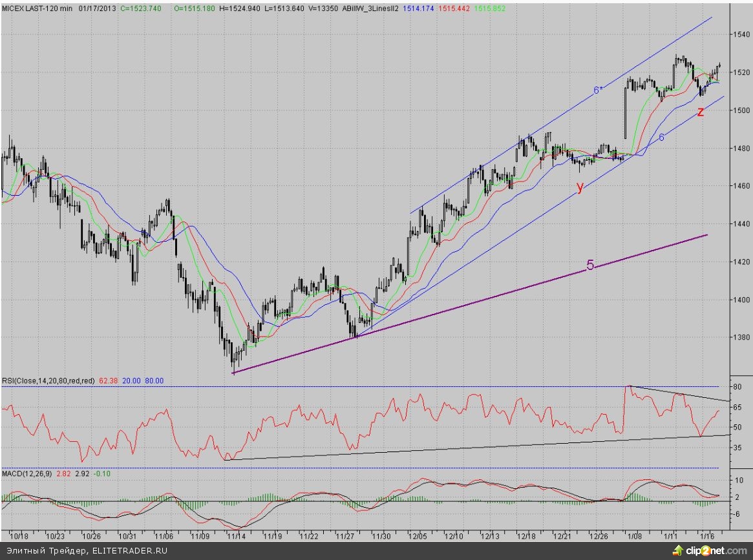This screenshot has width=753, height=560.
Task: Click the 11/14 date on time axis
Action: (x=235, y=535)
